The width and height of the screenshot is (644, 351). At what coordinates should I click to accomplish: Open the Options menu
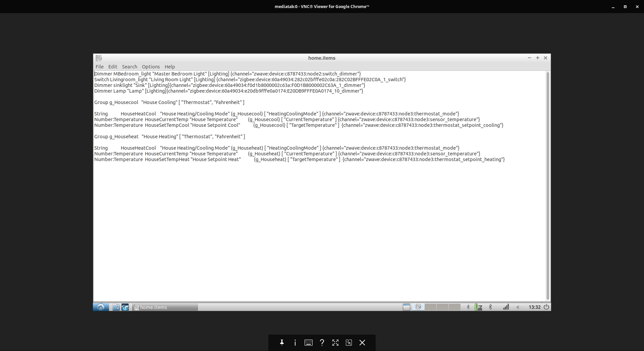151,67
